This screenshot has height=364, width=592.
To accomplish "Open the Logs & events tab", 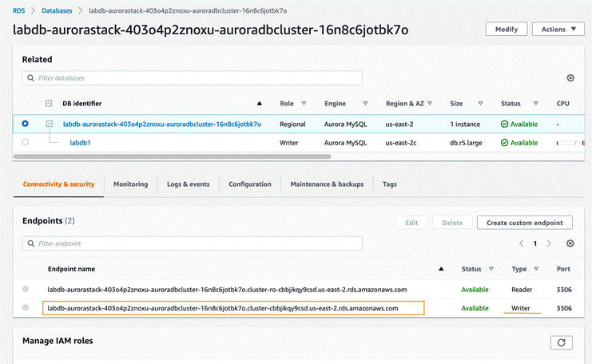I will [188, 184].
